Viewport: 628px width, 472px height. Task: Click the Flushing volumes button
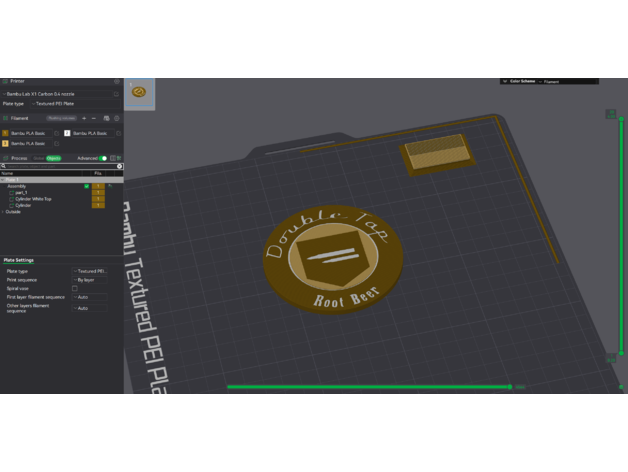click(x=62, y=118)
